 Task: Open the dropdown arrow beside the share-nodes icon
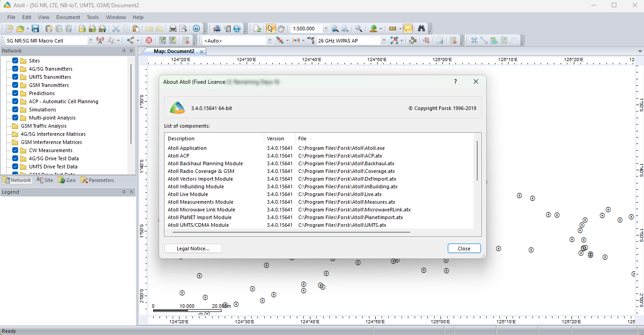click(x=138, y=40)
